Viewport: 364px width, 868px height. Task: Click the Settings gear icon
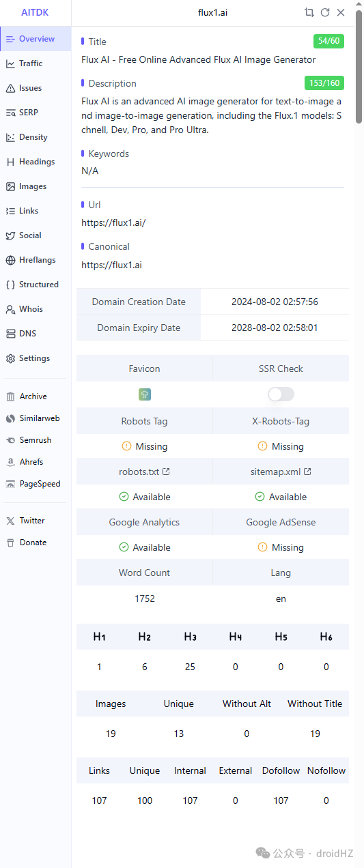point(10,358)
